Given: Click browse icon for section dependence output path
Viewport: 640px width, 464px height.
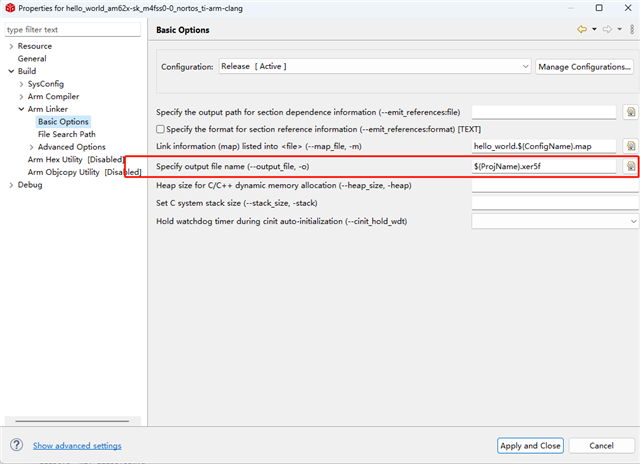Looking at the screenshot, I should click(631, 112).
